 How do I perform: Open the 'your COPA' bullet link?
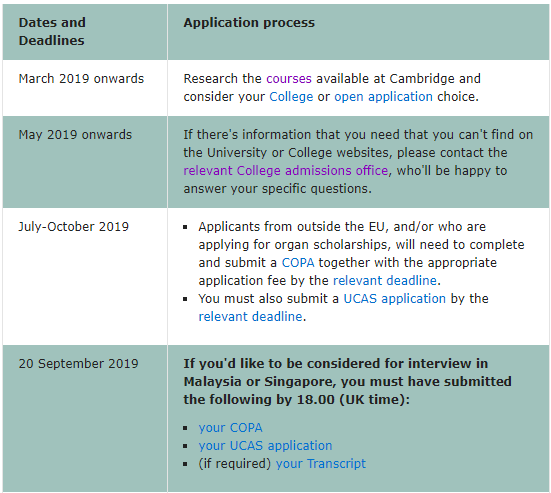click(231, 428)
